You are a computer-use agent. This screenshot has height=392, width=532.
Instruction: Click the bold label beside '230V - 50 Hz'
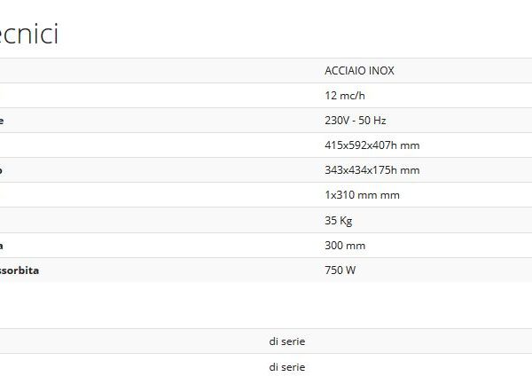(x=3, y=121)
